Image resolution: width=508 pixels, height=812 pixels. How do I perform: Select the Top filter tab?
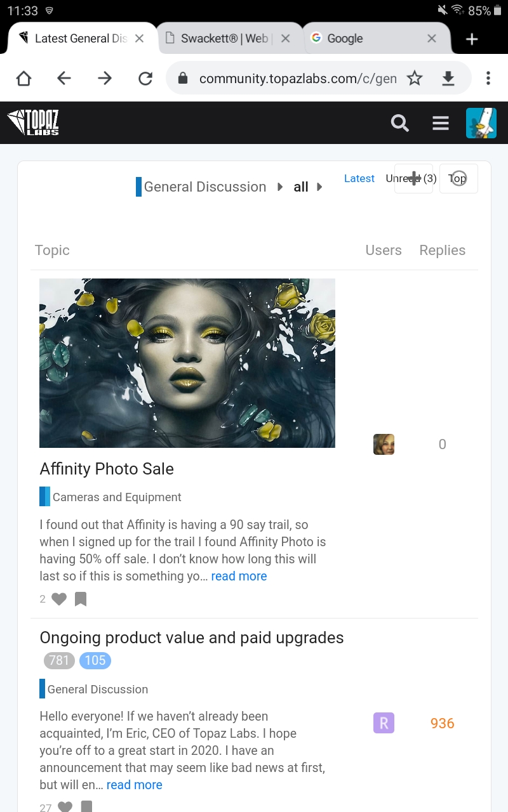pos(458,178)
